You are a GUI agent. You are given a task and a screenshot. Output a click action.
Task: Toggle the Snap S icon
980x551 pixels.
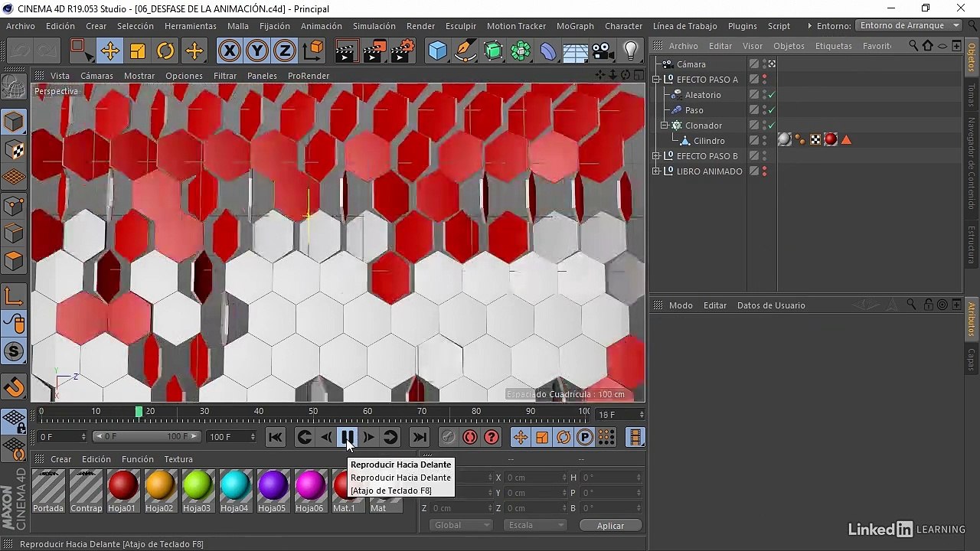(14, 352)
